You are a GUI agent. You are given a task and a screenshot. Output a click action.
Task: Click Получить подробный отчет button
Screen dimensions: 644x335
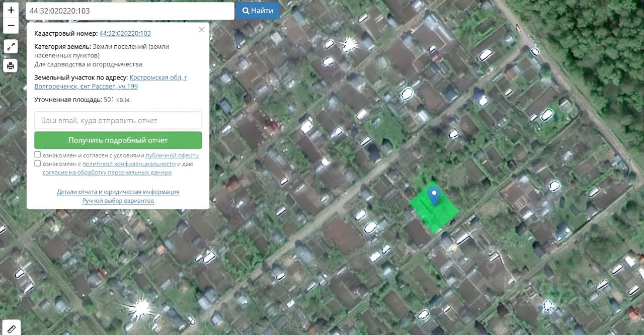pos(118,140)
